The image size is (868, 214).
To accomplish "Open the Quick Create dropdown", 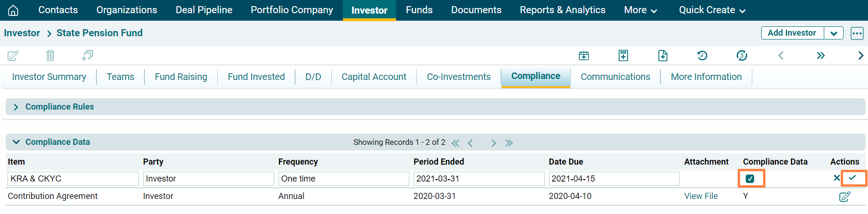I will pos(712,10).
